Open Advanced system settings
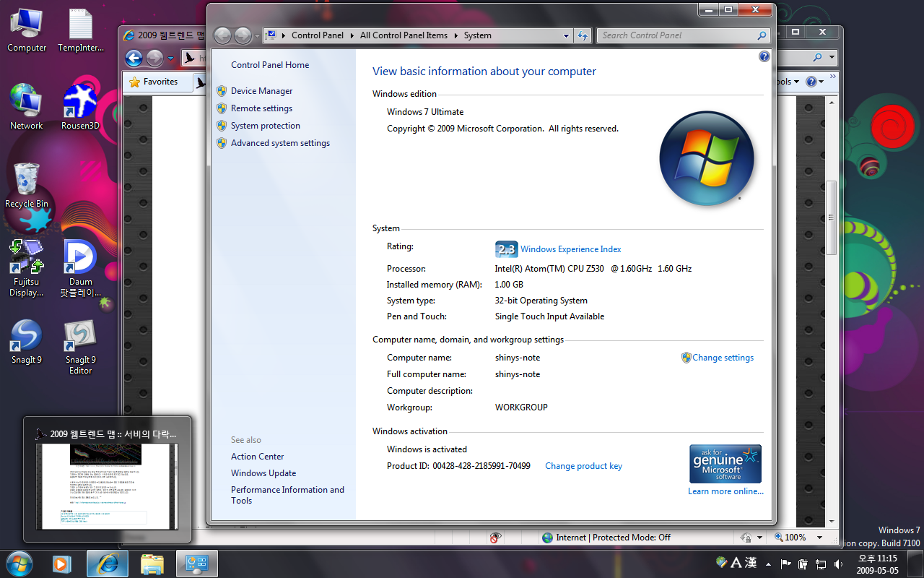The image size is (924, 578). [x=280, y=143]
